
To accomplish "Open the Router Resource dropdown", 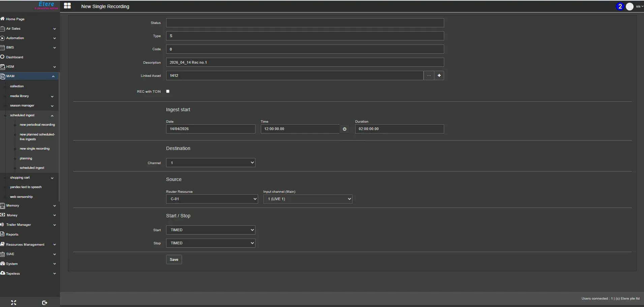I will click(212, 199).
